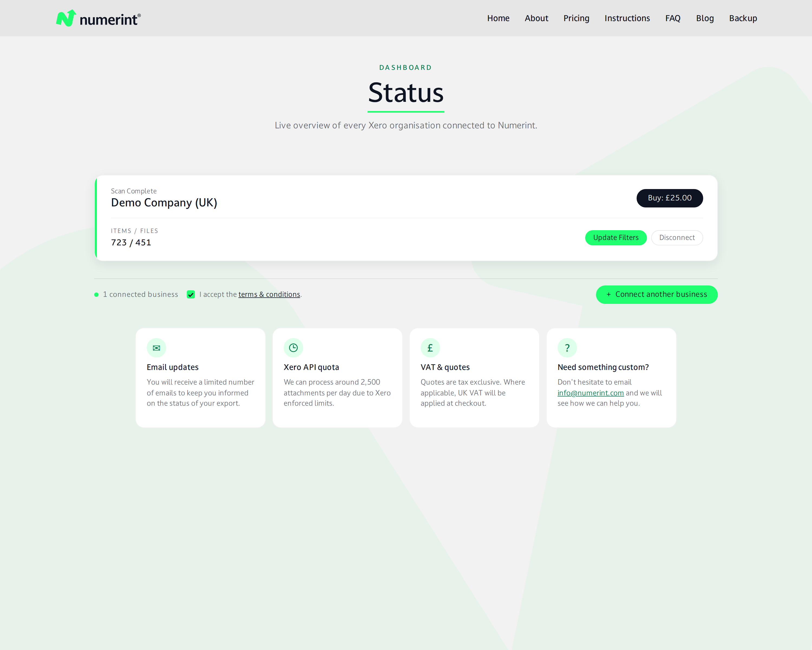Click the Xero API quota heading

click(x=311, y=367)
